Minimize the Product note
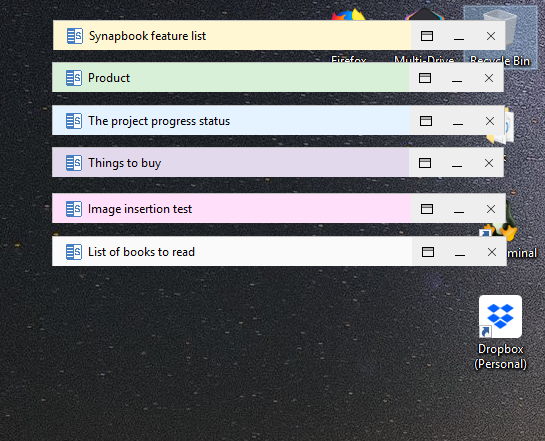The image size is (545, 441). 457,78
